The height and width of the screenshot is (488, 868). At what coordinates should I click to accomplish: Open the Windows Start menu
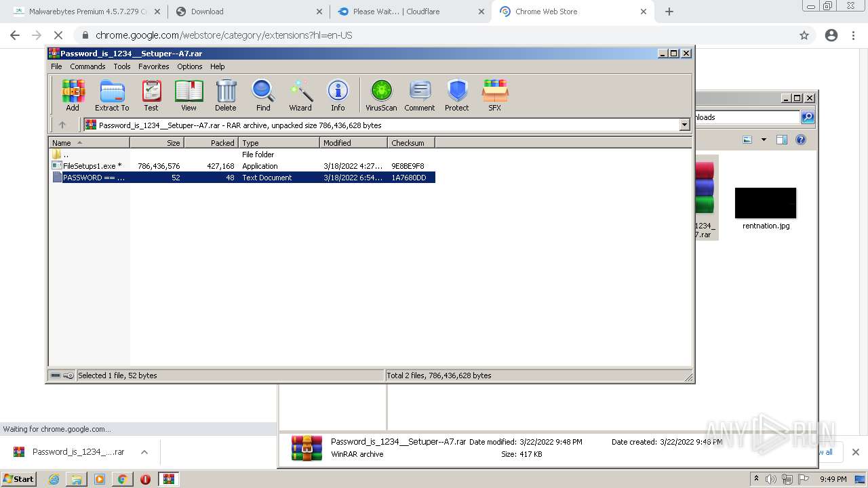tap(18, 479)
